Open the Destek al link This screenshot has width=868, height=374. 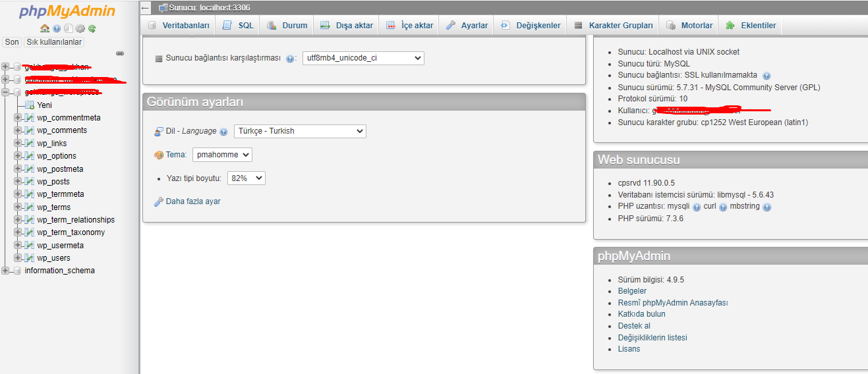click(x=634, y=326)
